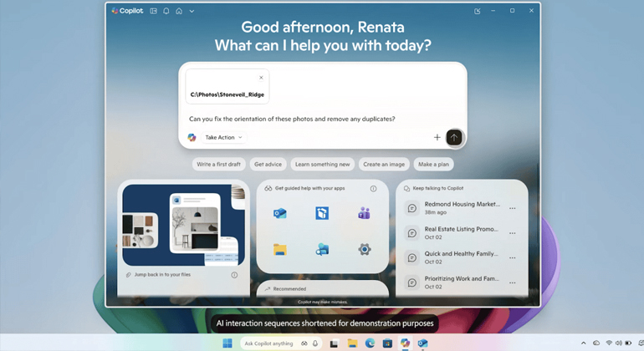Select the 'Create an image' suggestion
Viewport: 644px width, 351px height.
tap(383, 165)
